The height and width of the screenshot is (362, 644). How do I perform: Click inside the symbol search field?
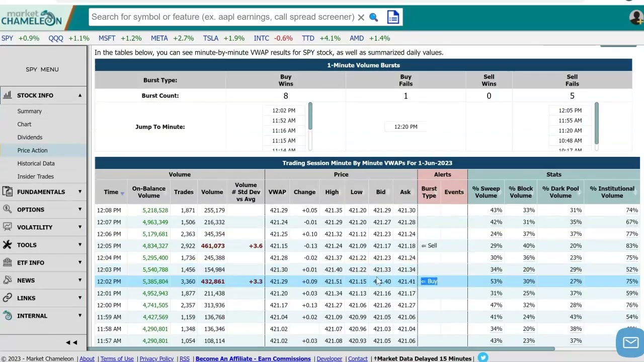pos(222,17)
